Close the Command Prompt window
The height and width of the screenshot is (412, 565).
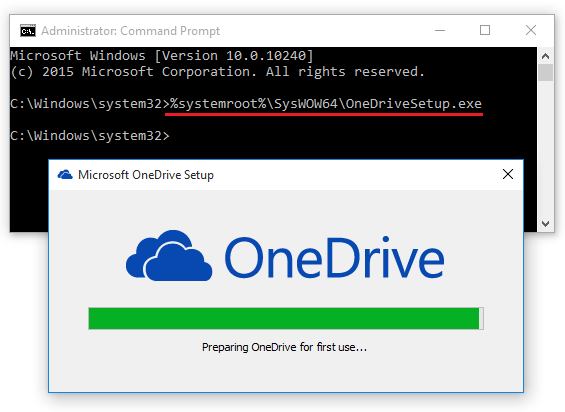coord(530,30)
